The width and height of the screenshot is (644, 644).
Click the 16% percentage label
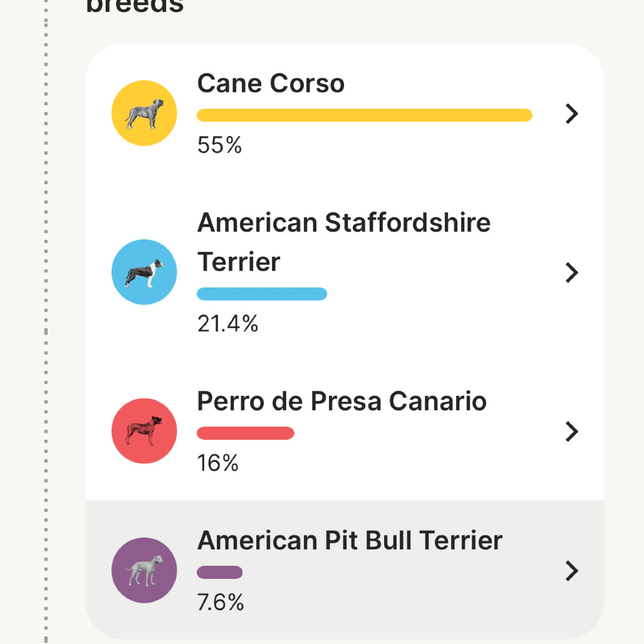(x=217, y=463)
